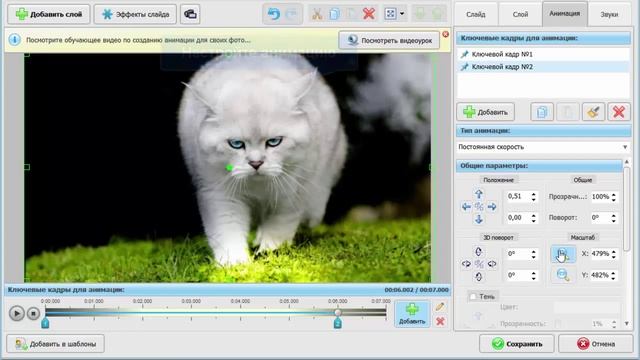Delete keyframe with red X in the keyframes panel

[619, 112]
